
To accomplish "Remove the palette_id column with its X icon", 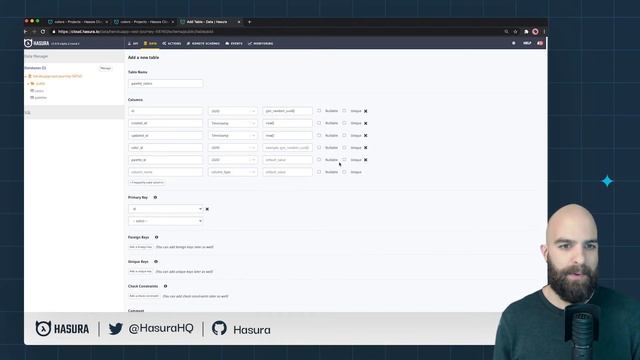I will point(366,160).
